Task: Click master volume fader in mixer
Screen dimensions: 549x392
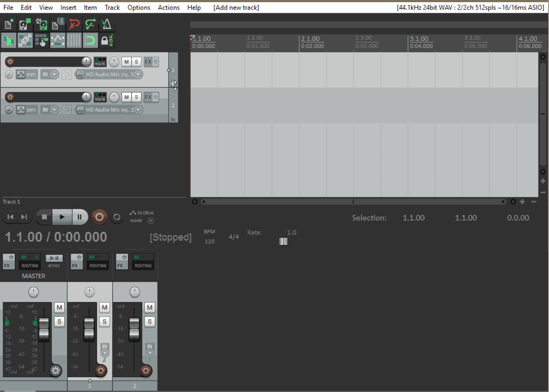Action: click(44, 329)
